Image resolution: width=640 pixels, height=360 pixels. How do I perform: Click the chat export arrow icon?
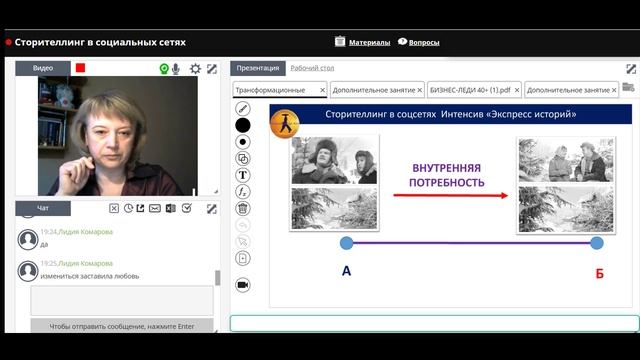(140, 208)
